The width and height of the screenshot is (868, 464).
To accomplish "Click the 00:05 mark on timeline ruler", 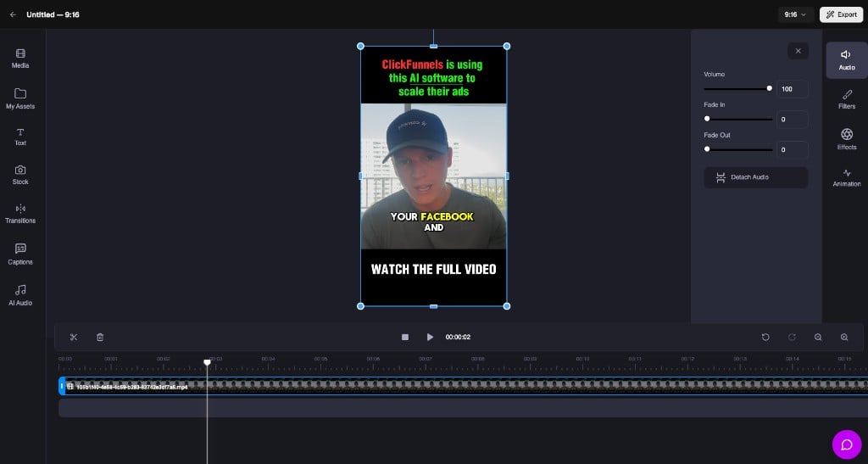I will tap(320, 359).
